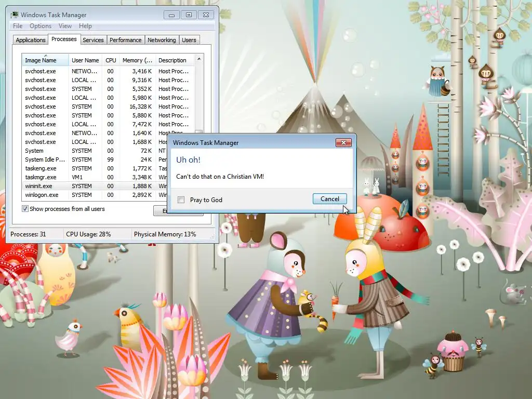Open the Users tab
Image resolution: width=532 pixels, height=399 pixels.
tap(189, 40)
